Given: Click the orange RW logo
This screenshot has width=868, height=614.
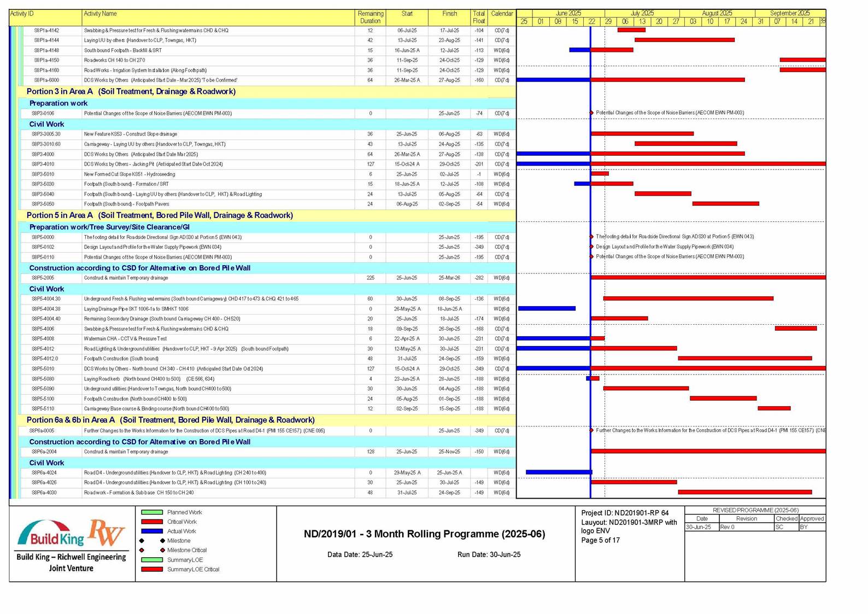Looking at the screenshot, I should pyautogui.click(x=106, y=533).
